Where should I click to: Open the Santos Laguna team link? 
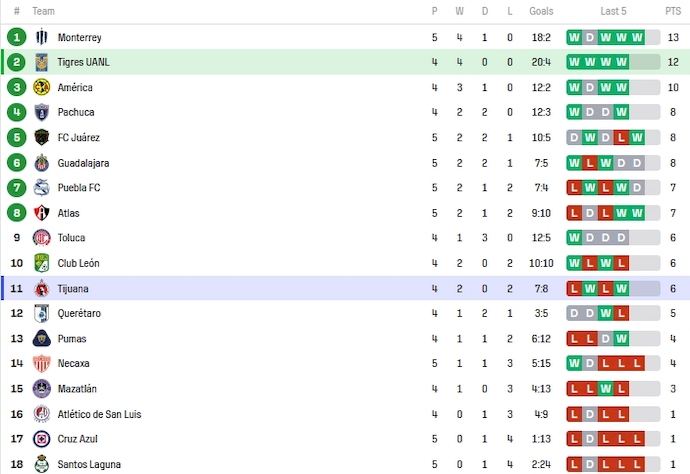click(x=89, y=464)
